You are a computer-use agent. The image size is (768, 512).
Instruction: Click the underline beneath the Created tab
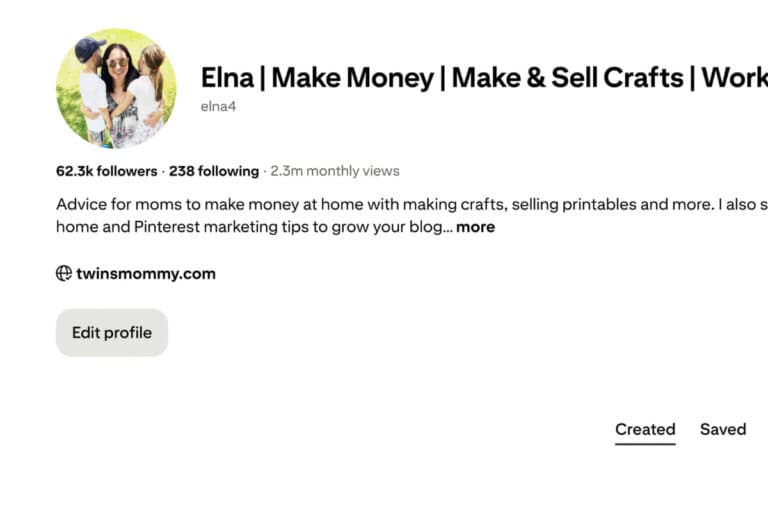pos(645,443)
